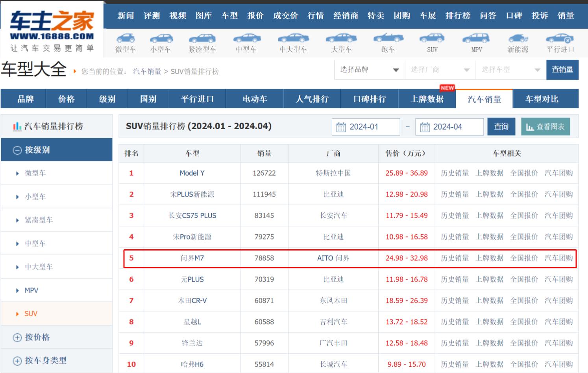The height and width of the screenshot is (373, 588).
Task: Open 历史销量 for 锋兰达
Action: (x=455, y=343)
